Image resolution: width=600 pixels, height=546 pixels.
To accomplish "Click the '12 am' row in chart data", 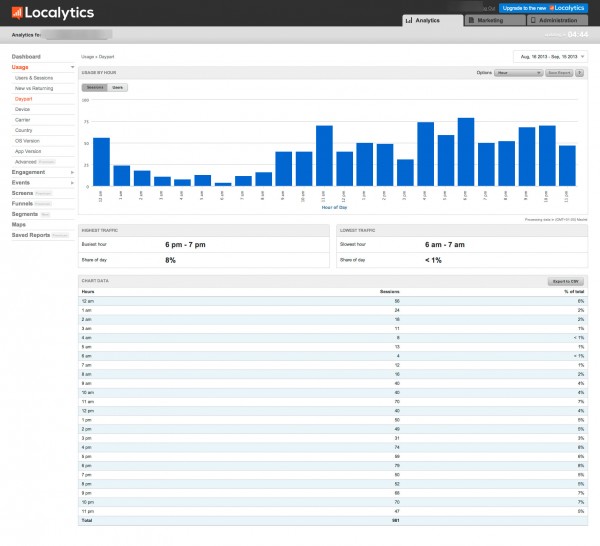I will coord(333,302).
